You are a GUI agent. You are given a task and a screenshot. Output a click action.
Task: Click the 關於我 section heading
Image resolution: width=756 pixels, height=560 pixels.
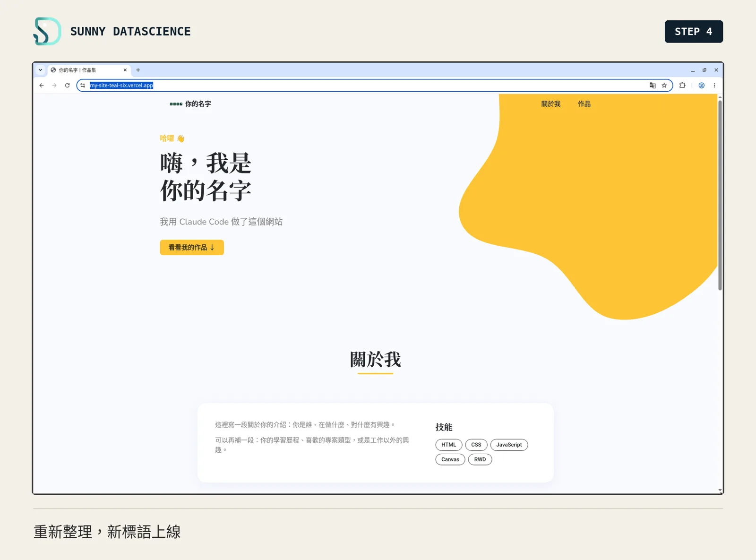(x=376, y=360)
